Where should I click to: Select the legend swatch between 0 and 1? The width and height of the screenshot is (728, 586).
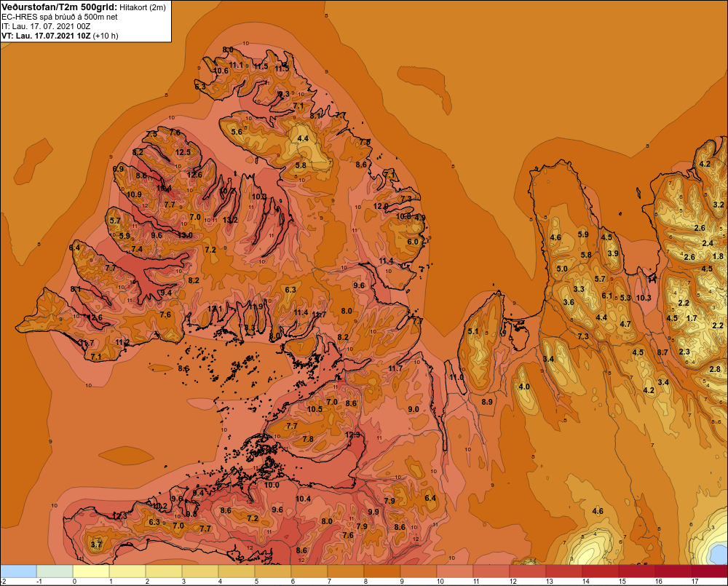[92, 571]
